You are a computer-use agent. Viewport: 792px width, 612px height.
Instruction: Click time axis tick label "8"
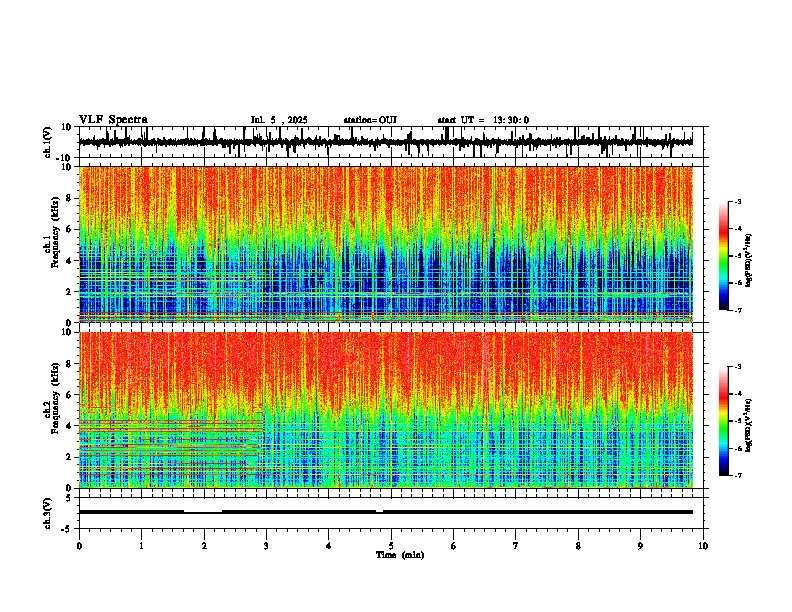click(x=578, y=546)
